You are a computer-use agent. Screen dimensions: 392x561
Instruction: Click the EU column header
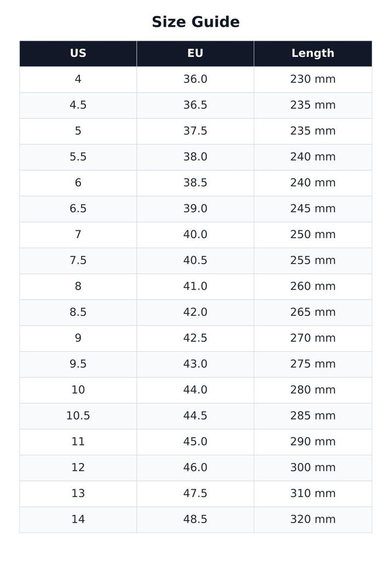click(x=195, y=53)
